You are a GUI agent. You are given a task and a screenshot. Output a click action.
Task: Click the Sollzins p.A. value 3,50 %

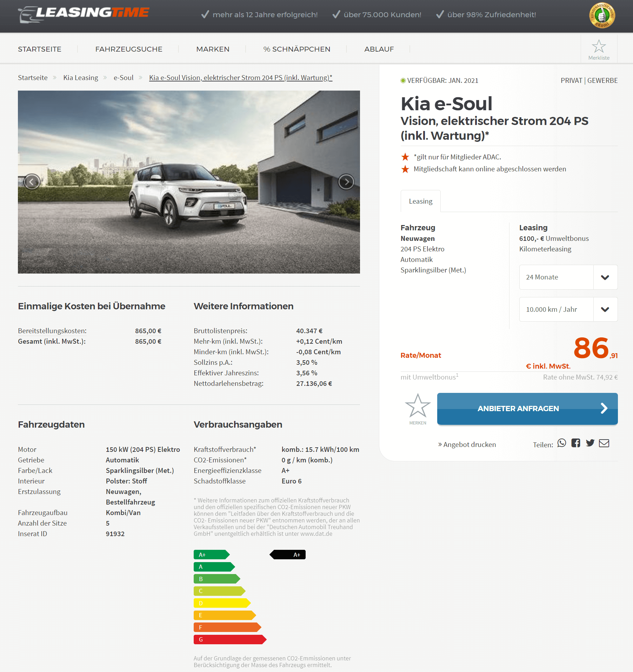307,362
